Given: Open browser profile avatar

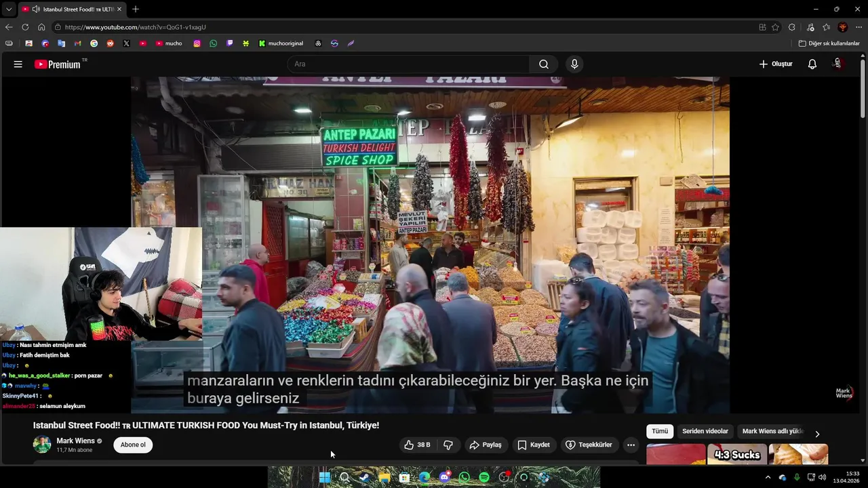Looking at the screenshot, I should point(843,27).
